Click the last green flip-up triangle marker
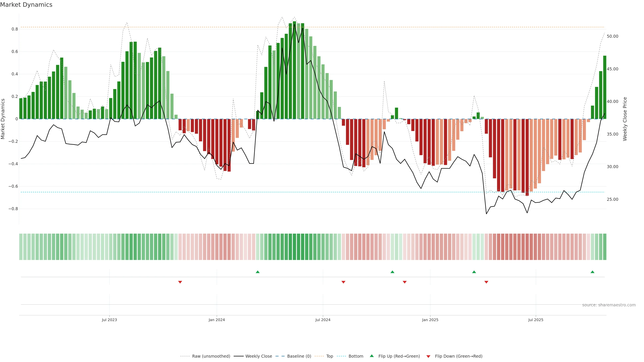Viewport: 644px width, 362px height. (592, 272)
